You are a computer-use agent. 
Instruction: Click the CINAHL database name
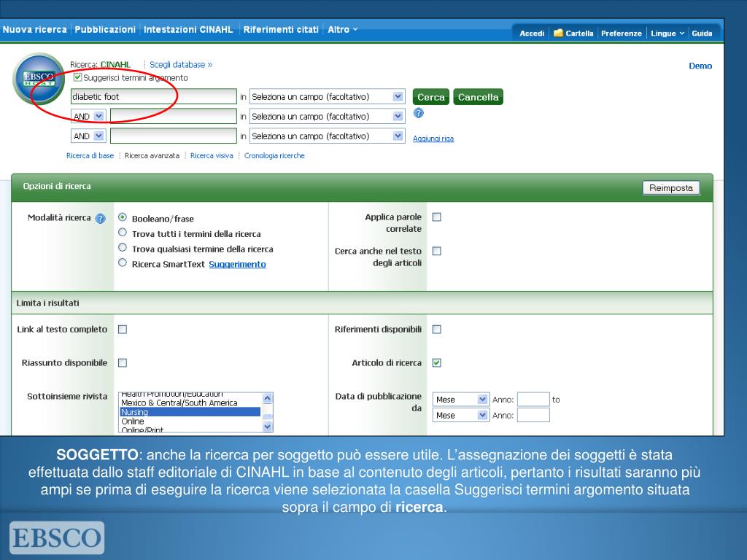tap(115, 65)
